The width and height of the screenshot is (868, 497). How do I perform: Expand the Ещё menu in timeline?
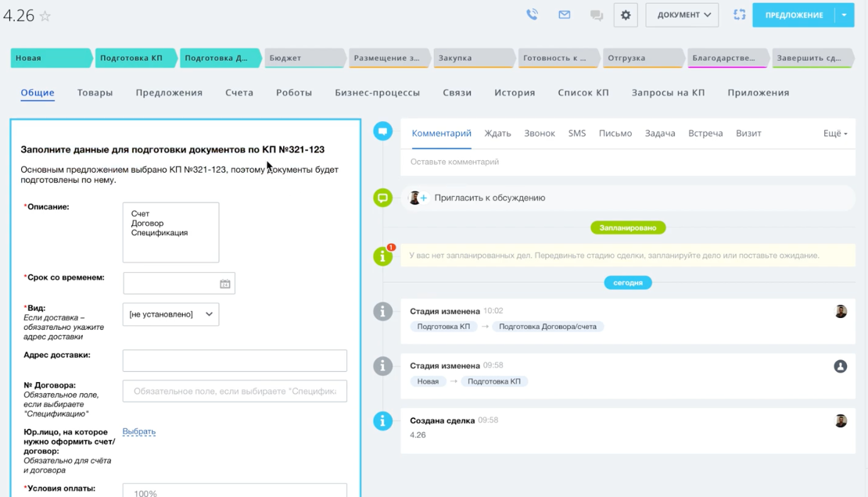tap(834, 134)
